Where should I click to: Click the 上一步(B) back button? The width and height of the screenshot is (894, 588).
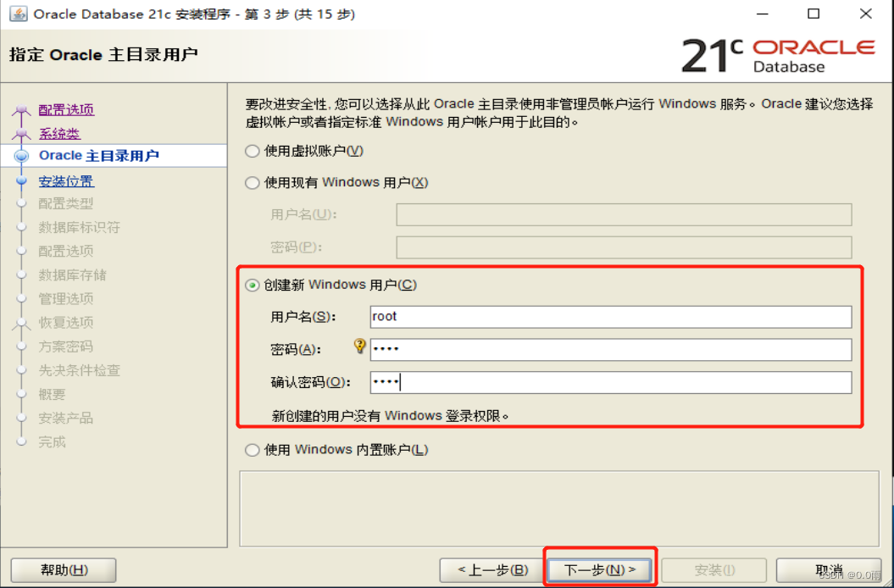click(492, 569)
